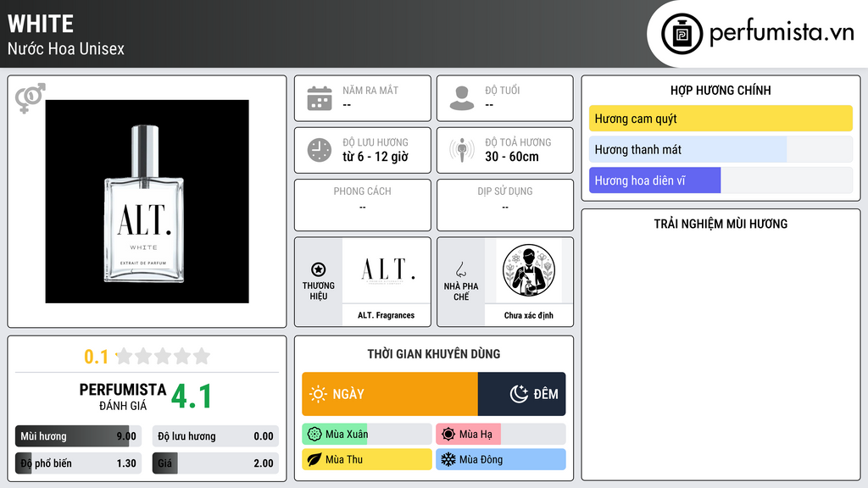Click the Mùa Đông season bar
868x488 pixels.
pos(500,460)
